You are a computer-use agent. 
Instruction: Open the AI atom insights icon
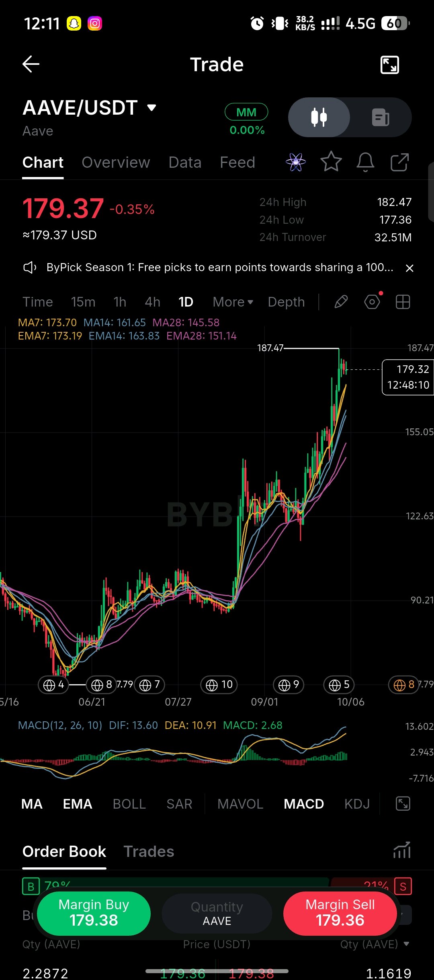pyautogui.click(x=296, y=162)
